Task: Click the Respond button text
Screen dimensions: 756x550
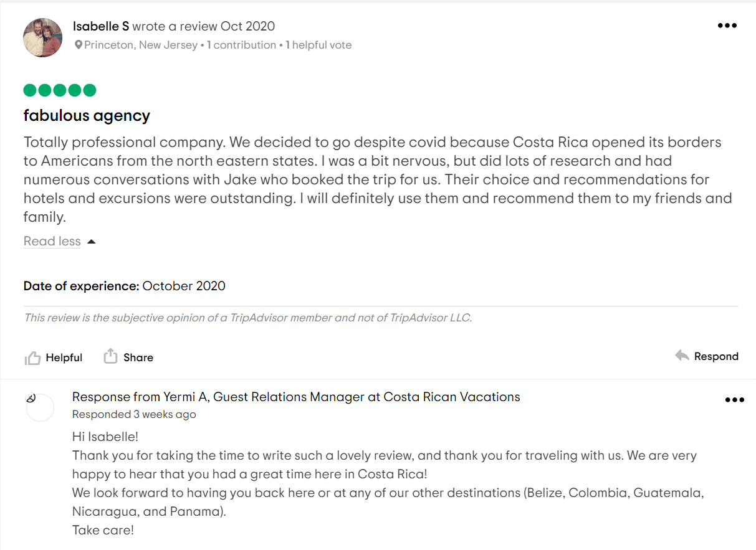Action: pos(716,356)
